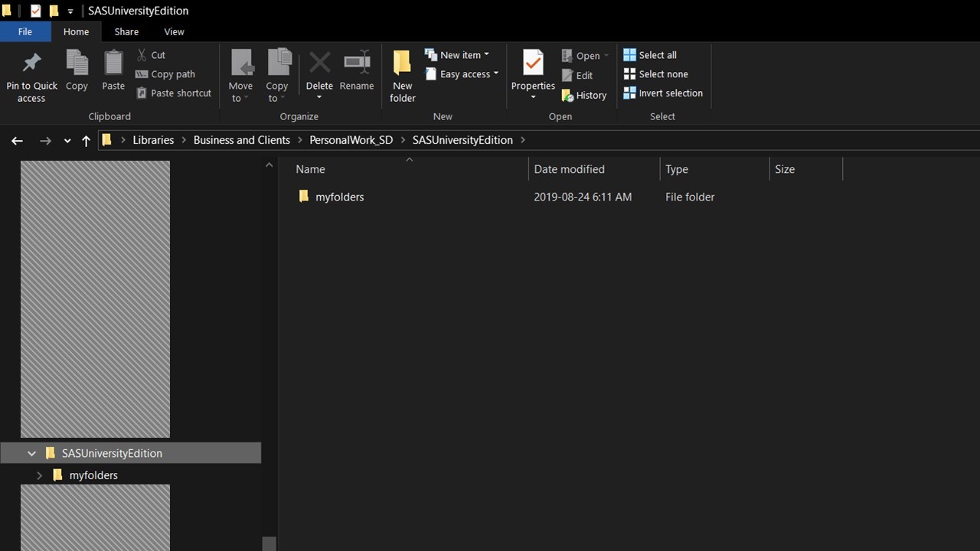
Task: Copy path of selected item
Action: tap(165, 74)
